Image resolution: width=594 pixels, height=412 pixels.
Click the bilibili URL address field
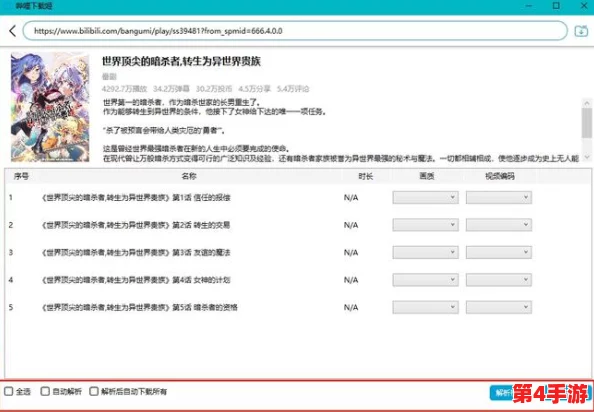pyautogui.click(x=295, y=31)
